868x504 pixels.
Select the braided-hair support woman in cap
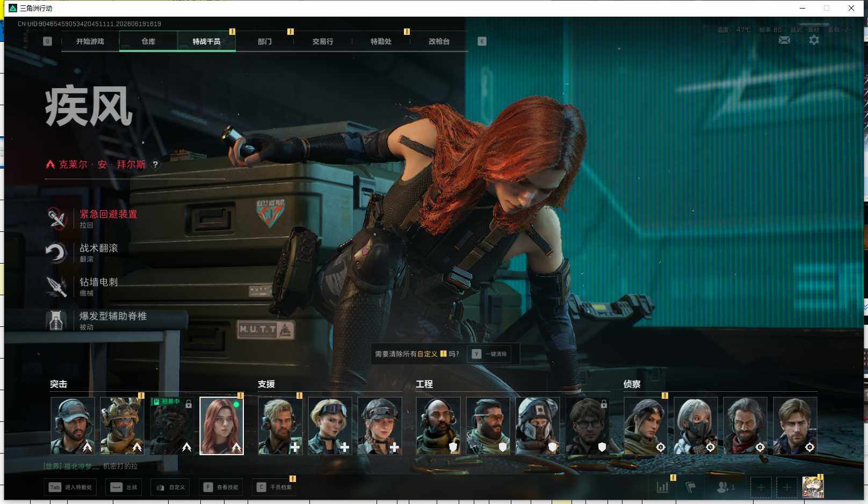(380, 426)
